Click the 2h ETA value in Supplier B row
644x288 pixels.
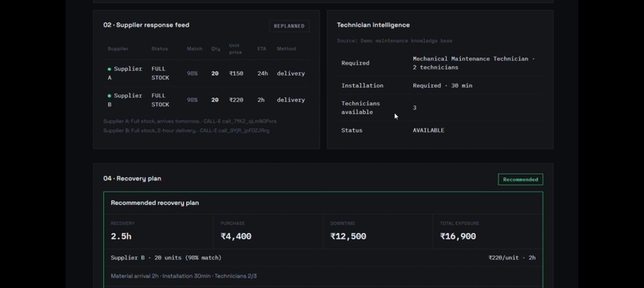tap(260, 100)
